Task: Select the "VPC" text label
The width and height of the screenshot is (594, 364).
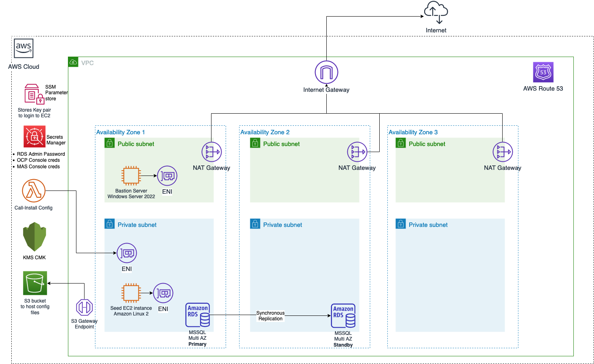Action: pos(87,63)
